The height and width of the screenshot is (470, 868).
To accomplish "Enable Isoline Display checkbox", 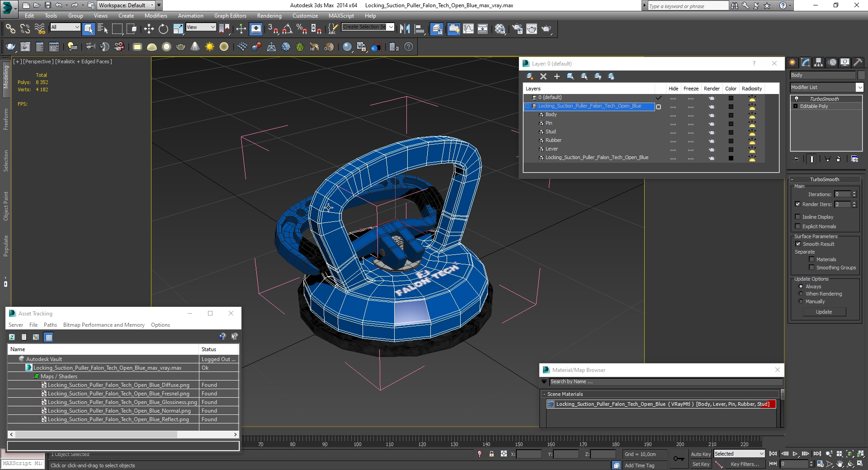I will [x=797, y=217].
